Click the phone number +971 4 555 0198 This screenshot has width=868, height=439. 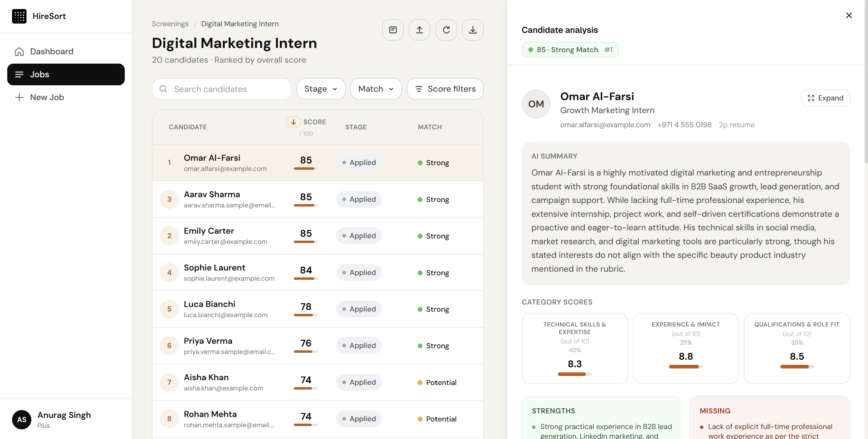(684, 125)
